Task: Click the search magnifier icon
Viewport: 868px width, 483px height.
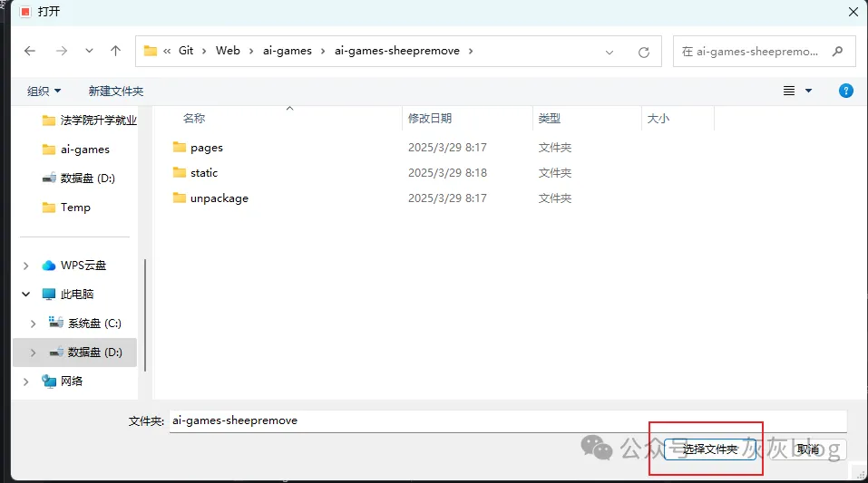Action: point(838,52)
